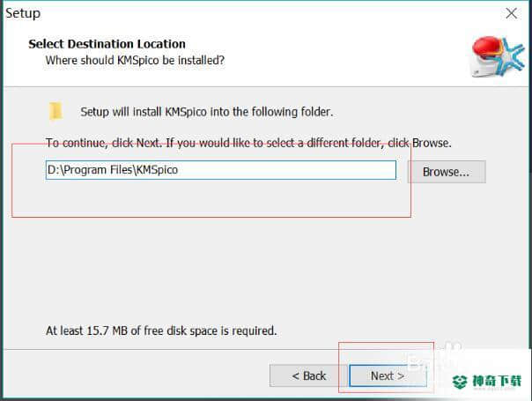Click the yellow folder icon
The image size is (532, 401).
click(55, 111)
